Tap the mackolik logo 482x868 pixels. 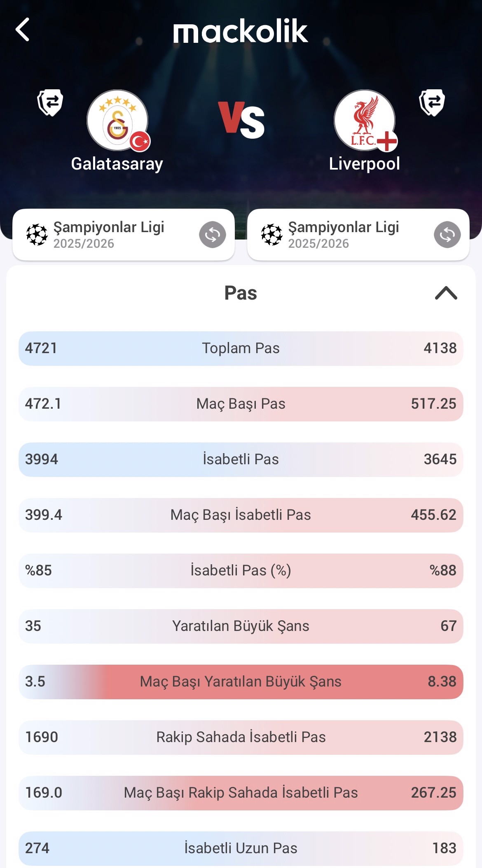click(241, 31)
